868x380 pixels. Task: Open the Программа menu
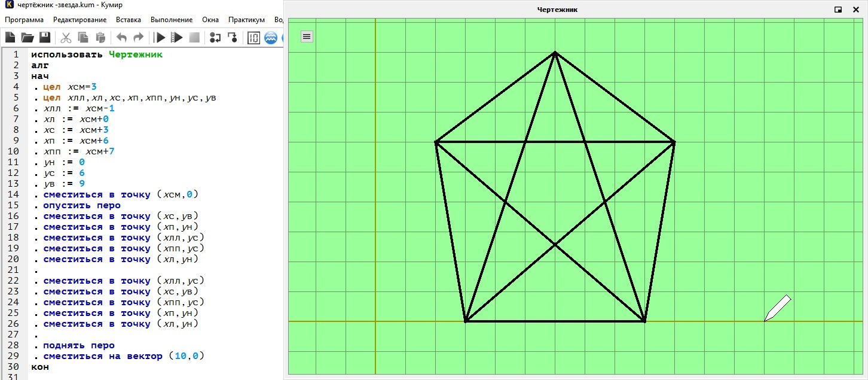(x=24, y=20)
